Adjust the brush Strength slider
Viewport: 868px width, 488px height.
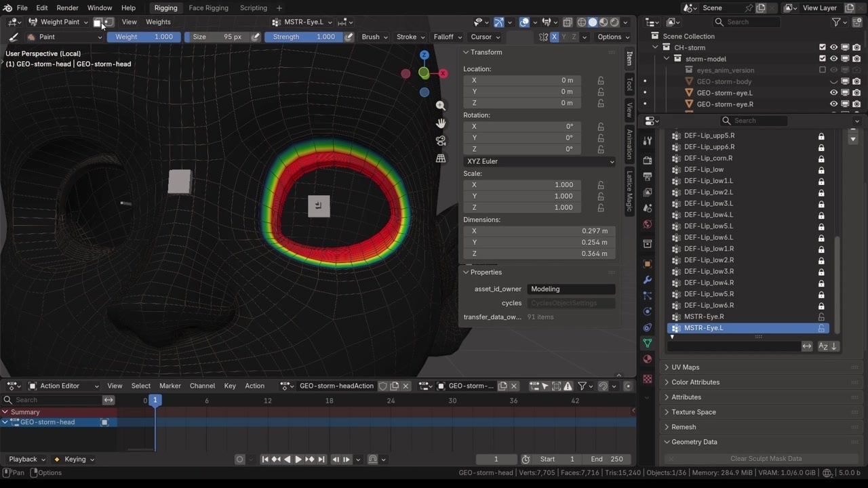[x=304, y=37]
